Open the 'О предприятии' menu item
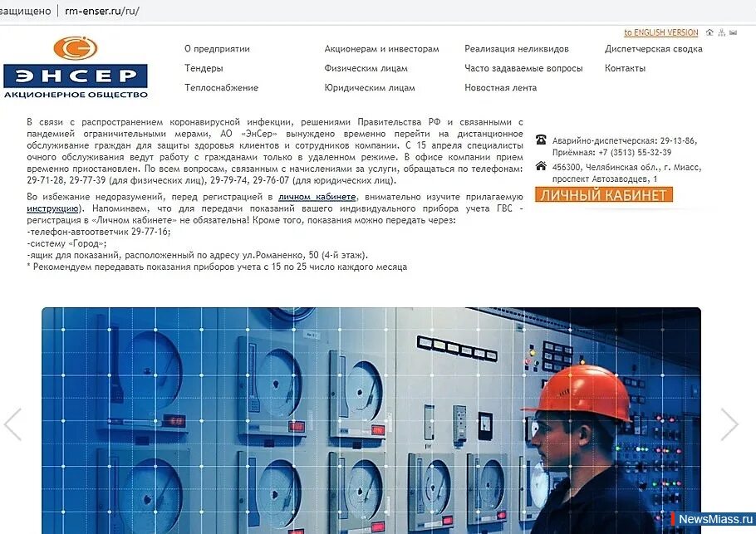 click(217, 49)
